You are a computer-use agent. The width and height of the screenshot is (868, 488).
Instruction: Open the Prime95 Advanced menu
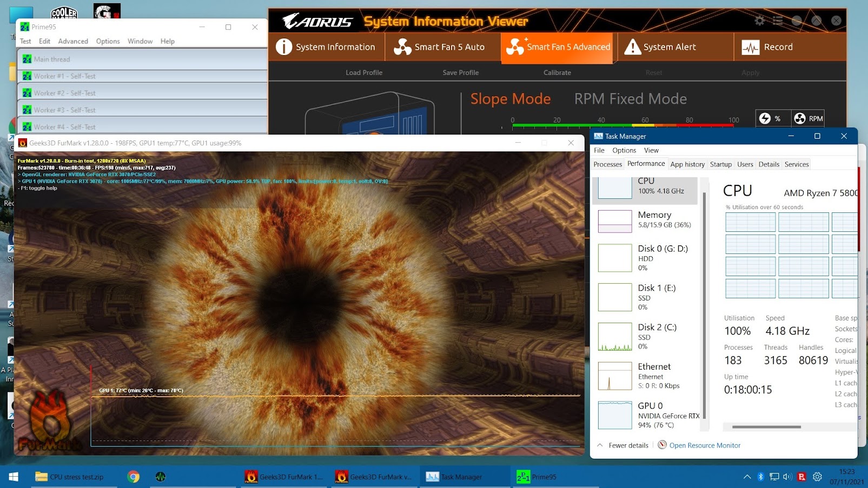point(73,41)
